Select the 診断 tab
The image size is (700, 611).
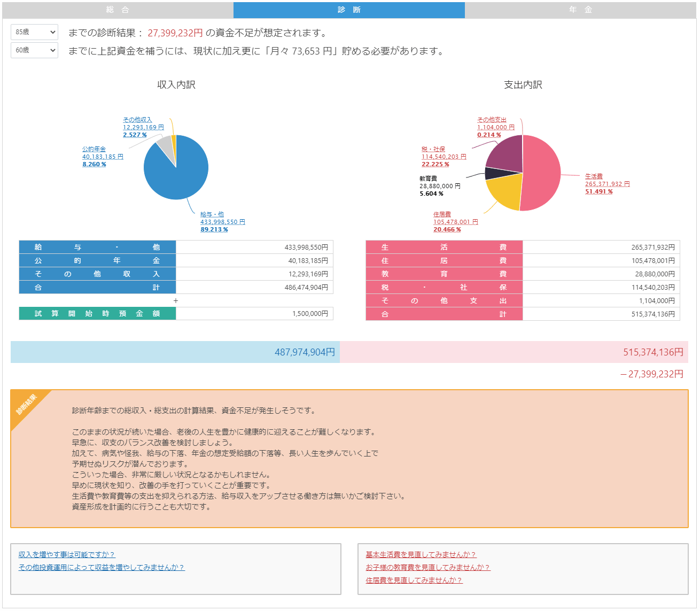(x=349, y=10)
